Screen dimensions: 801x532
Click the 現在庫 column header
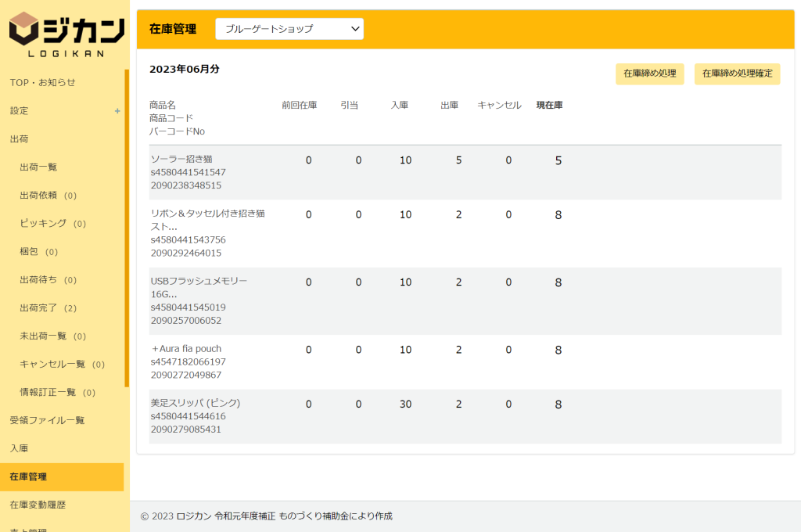point(549,106)
